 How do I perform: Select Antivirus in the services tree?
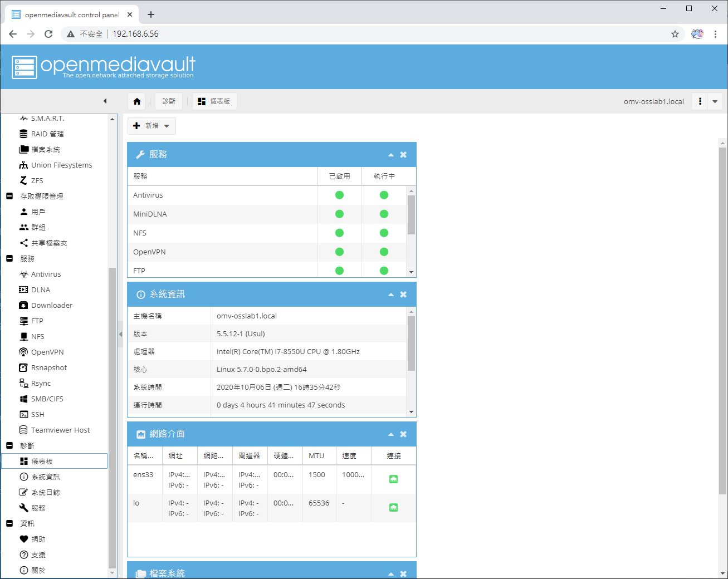46,274
